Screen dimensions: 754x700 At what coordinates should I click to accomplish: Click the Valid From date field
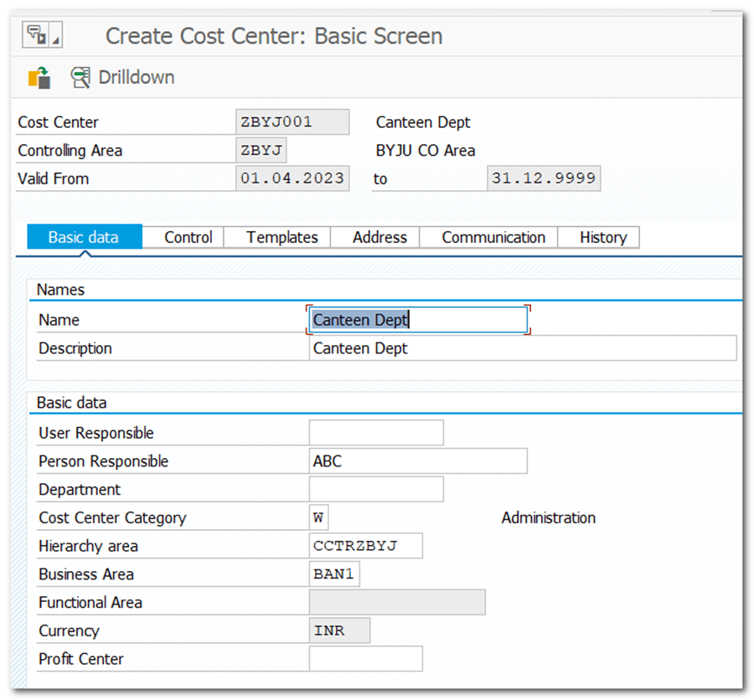point(292,178)
